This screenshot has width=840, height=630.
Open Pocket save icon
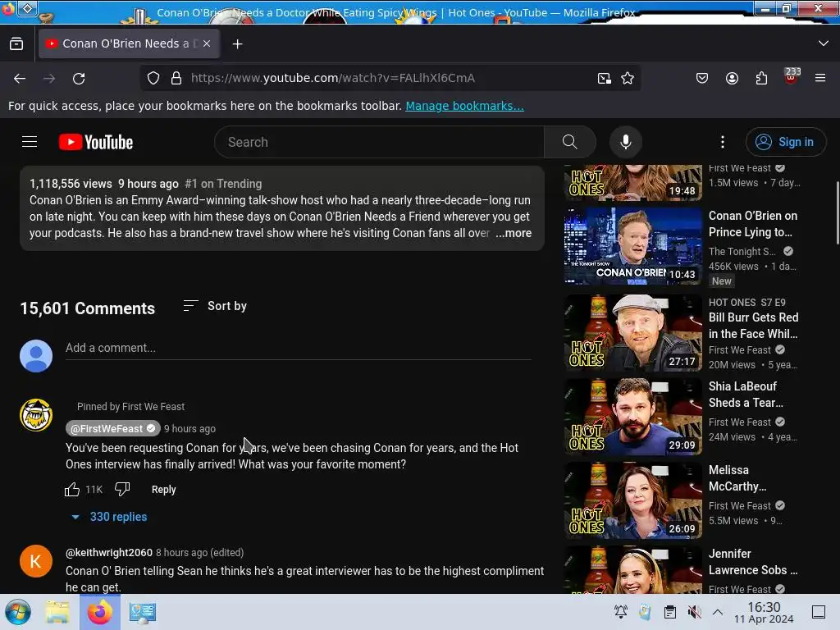[x=702, y=78]
